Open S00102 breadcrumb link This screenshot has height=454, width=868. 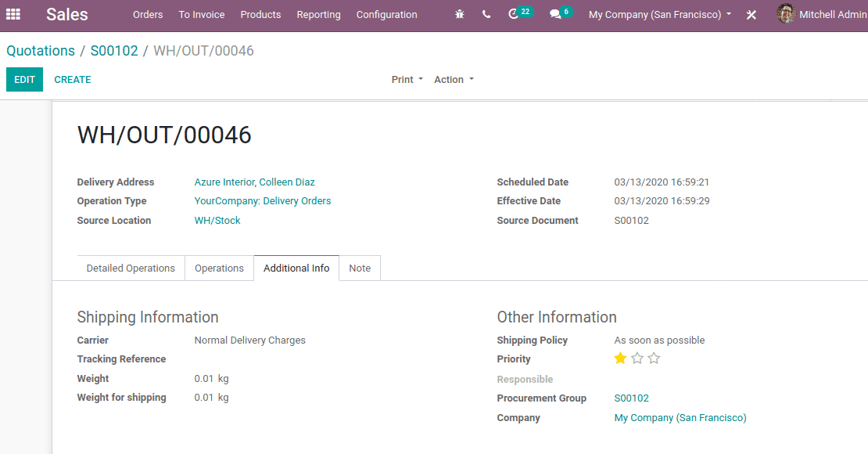[114, 50]
